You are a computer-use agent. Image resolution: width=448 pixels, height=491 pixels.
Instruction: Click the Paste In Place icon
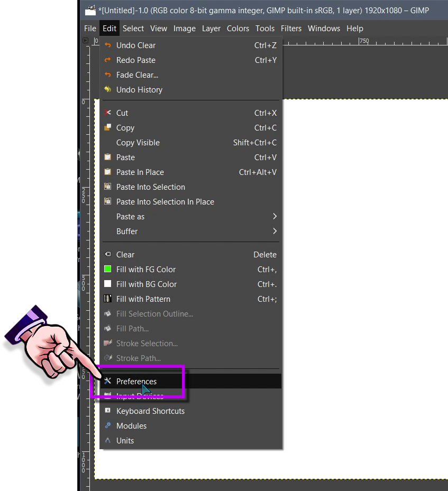(x=107, y=172)
